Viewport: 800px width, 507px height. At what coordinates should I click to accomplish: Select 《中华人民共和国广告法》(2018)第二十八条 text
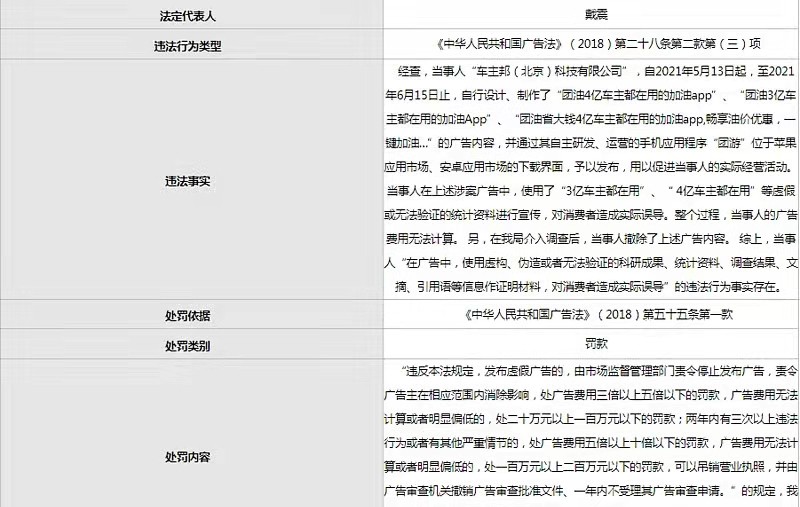pyautogui.click(x=598, y=44)
